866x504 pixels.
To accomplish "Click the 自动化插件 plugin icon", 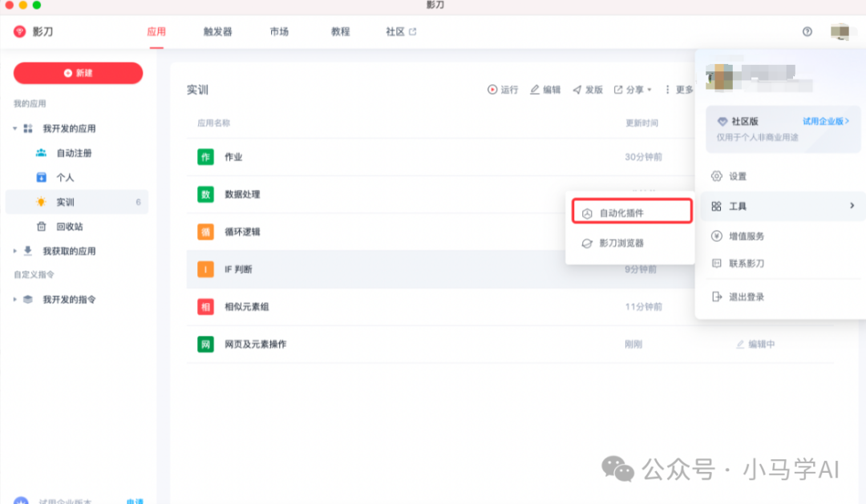I will (x=587, y=213).
